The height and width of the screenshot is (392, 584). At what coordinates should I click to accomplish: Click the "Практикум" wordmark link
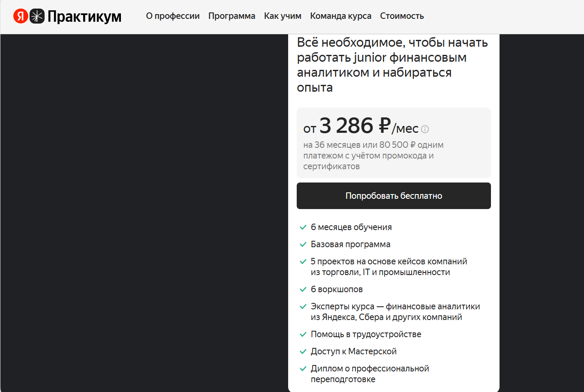coord(84,17)
